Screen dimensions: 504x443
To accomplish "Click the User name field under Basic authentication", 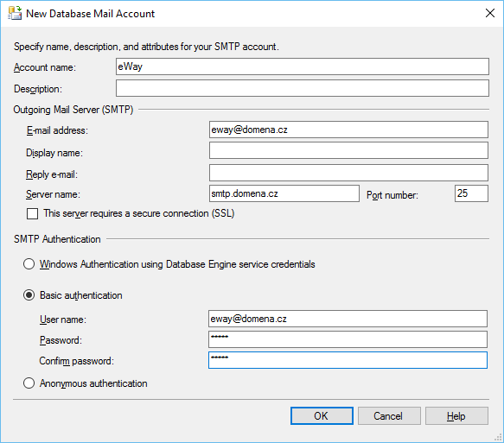I will [x=348, y=319].
